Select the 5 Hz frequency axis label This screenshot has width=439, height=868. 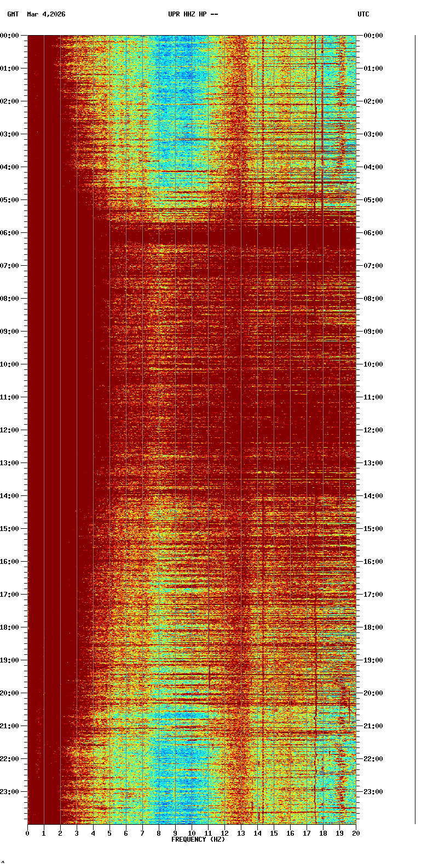[109, 833]
